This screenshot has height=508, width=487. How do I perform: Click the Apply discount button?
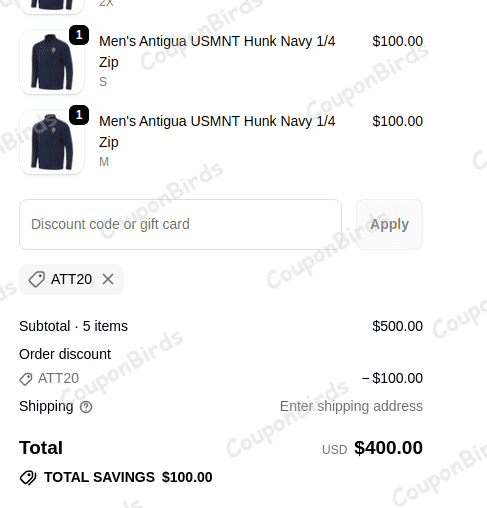(x=389, y=224)
